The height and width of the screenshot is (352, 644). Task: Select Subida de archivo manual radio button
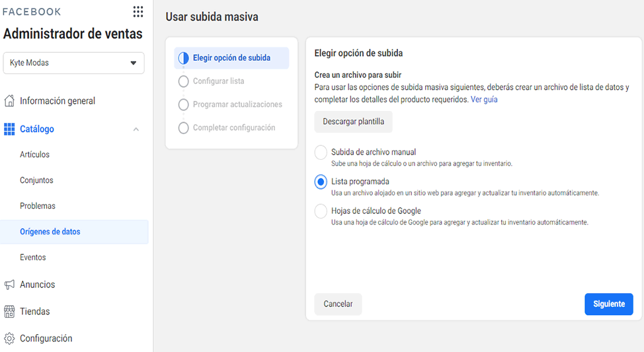coord(321,152)
